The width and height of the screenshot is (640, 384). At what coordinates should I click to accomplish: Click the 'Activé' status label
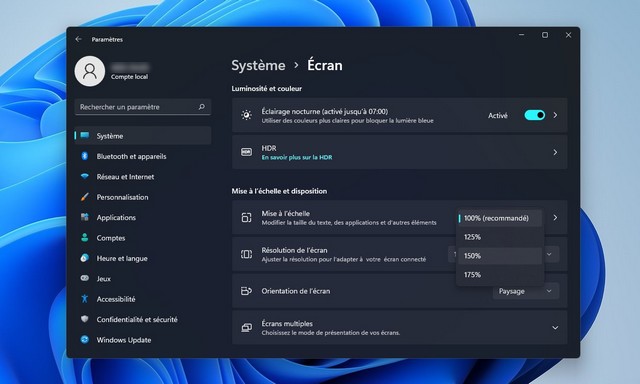tap(498, 115)
